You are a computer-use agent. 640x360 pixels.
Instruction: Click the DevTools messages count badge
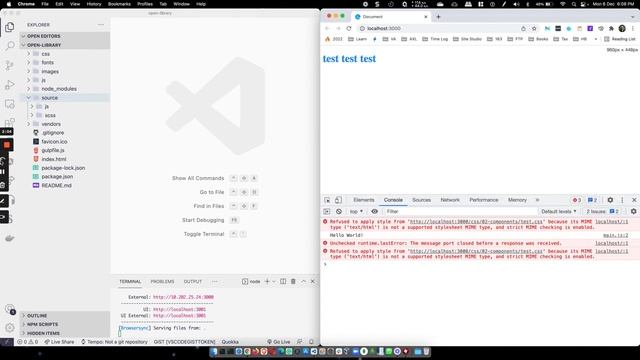tap(592, 200)
